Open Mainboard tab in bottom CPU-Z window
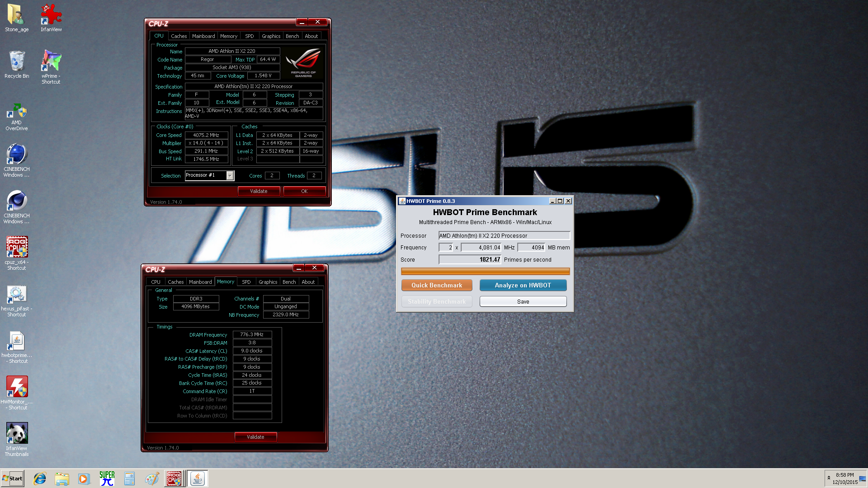Image resolution: width=868 pixels, height=488 pixels. coord(200,282)
